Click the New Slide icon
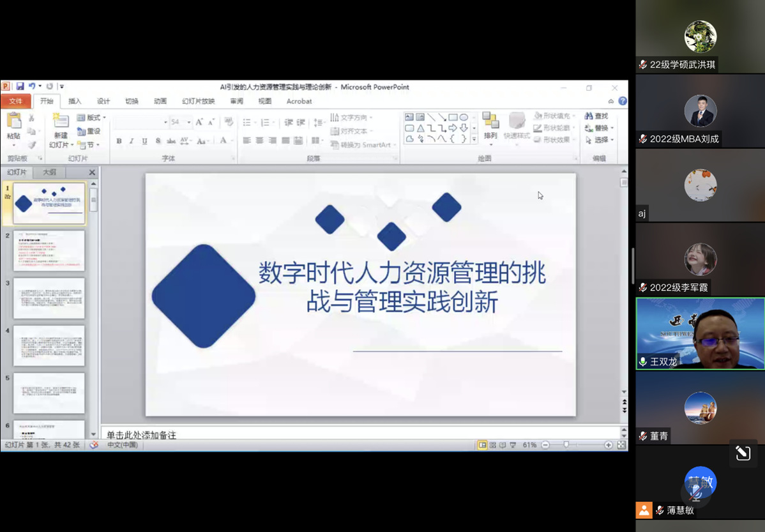The width and height of the screenshot is (765, 532). coord(61,121)
